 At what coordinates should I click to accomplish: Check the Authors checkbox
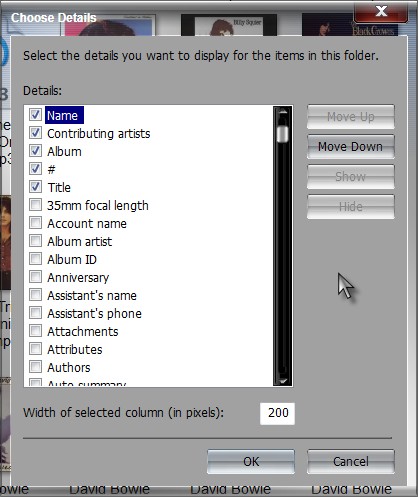[x=35, y=367]
